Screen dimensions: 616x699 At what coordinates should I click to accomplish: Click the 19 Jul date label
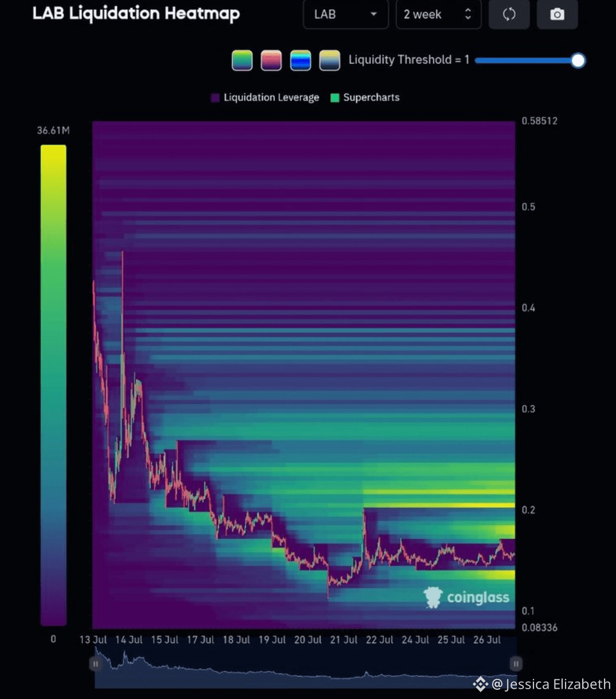tap(272, 639)
